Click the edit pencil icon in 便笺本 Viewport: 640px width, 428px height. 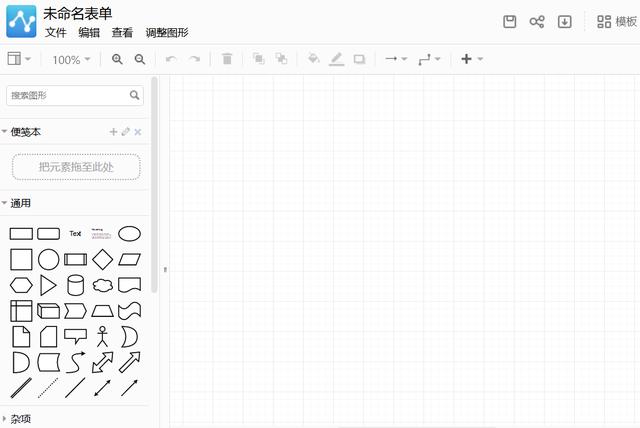coord(126,131)
